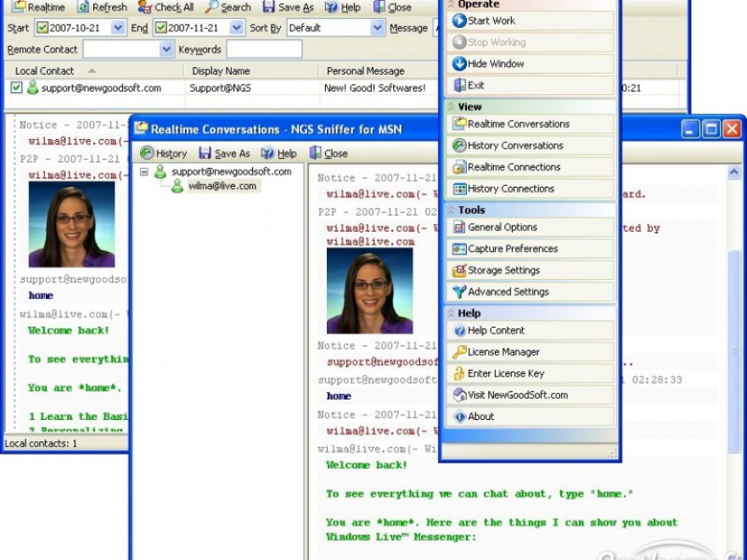Screen dimensions: 747x560
Task: Collapse the Tools section chevron
Action: tap(451, 210)
